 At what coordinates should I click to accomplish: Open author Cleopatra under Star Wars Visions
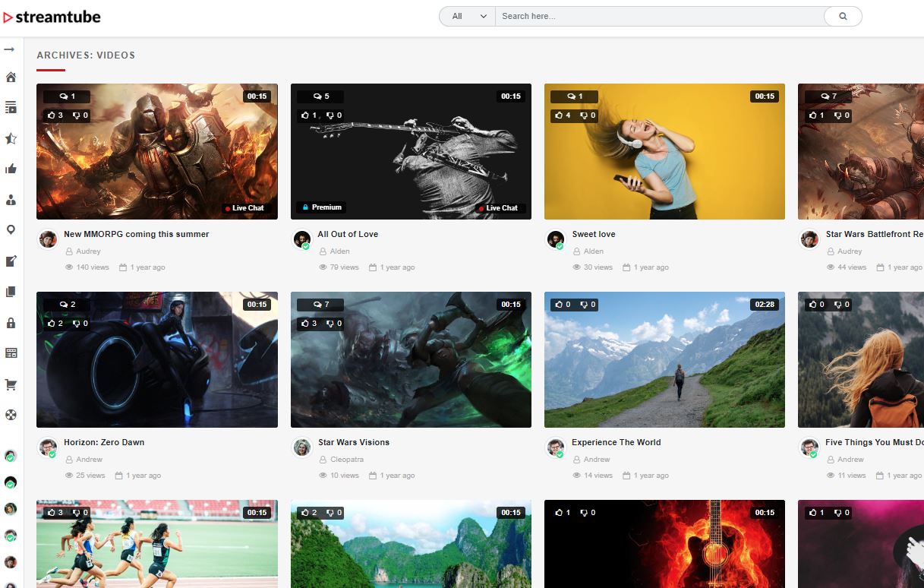(x=347, y=460)
